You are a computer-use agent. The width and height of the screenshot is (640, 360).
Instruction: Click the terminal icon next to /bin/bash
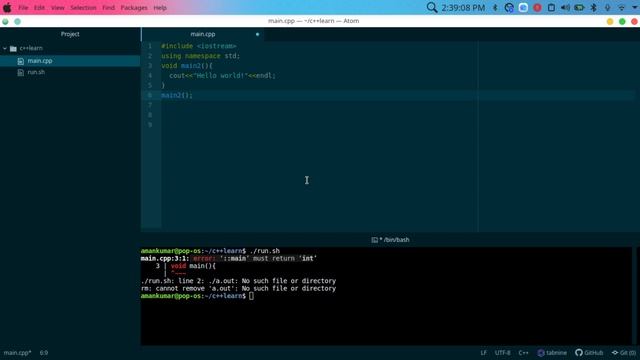coord(374,240)
